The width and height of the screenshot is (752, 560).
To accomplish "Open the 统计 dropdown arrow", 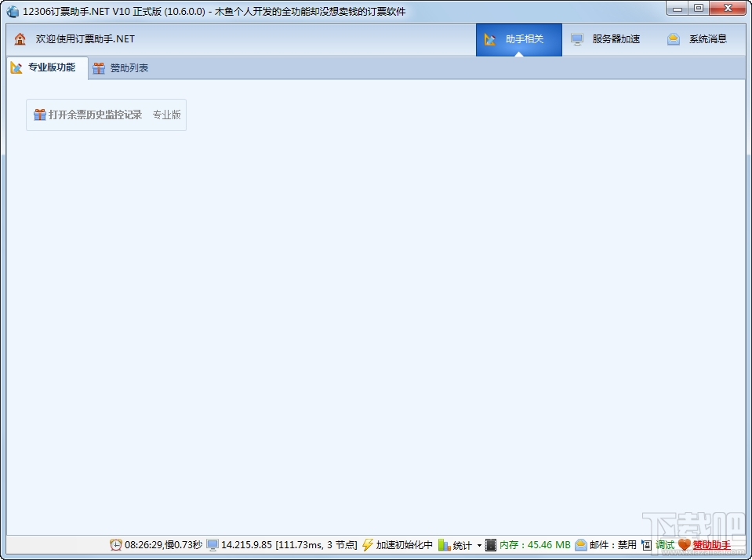I will (x=478, y=544).
